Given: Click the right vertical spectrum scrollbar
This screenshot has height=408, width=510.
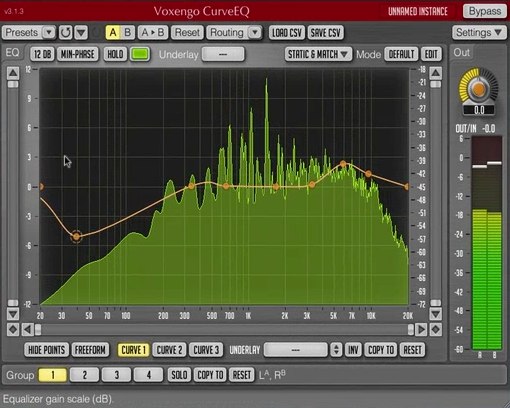Looking at the screenshot, I should coord(436,193).
